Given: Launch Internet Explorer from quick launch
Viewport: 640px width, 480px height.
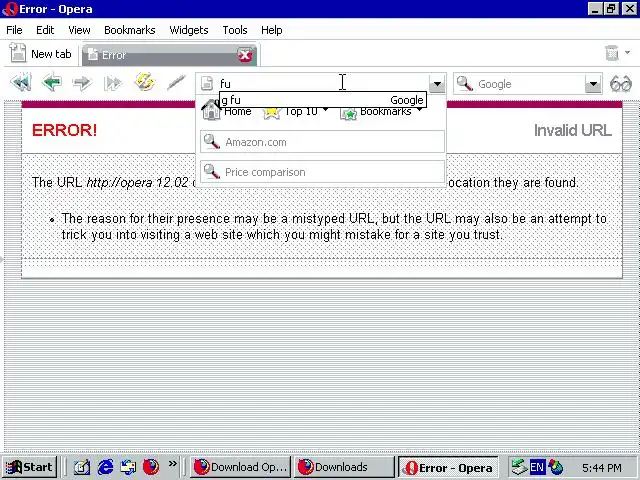Looking at the screenshot, I should click(105, 467).
